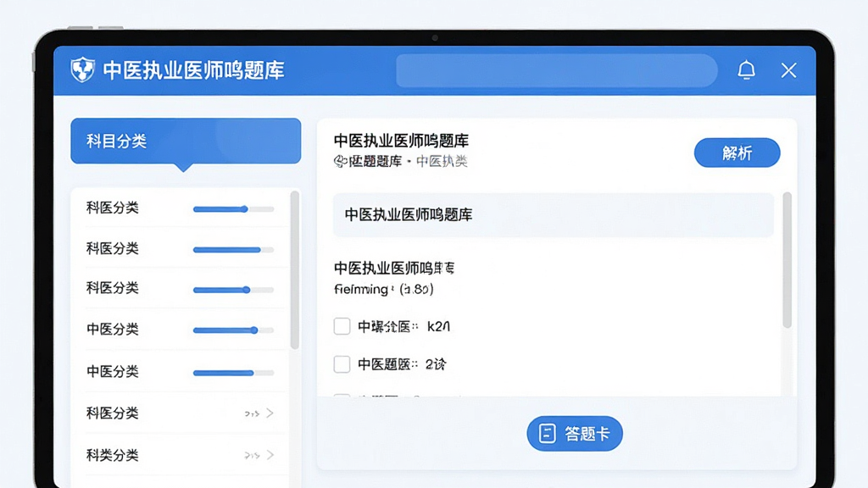Follow the 中医执类 breadcrumb link
This screenshot has width=868, height=488.
(442, 161)
